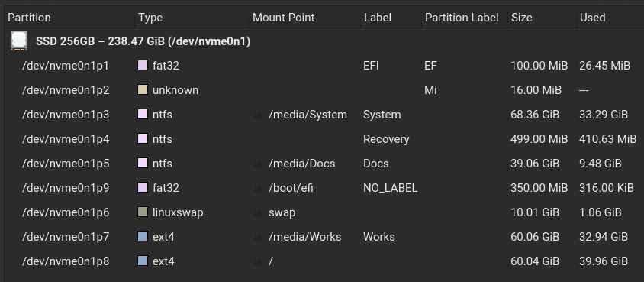Sort by the Size column header
Screen dimensions: 644x282
point(543,18)
